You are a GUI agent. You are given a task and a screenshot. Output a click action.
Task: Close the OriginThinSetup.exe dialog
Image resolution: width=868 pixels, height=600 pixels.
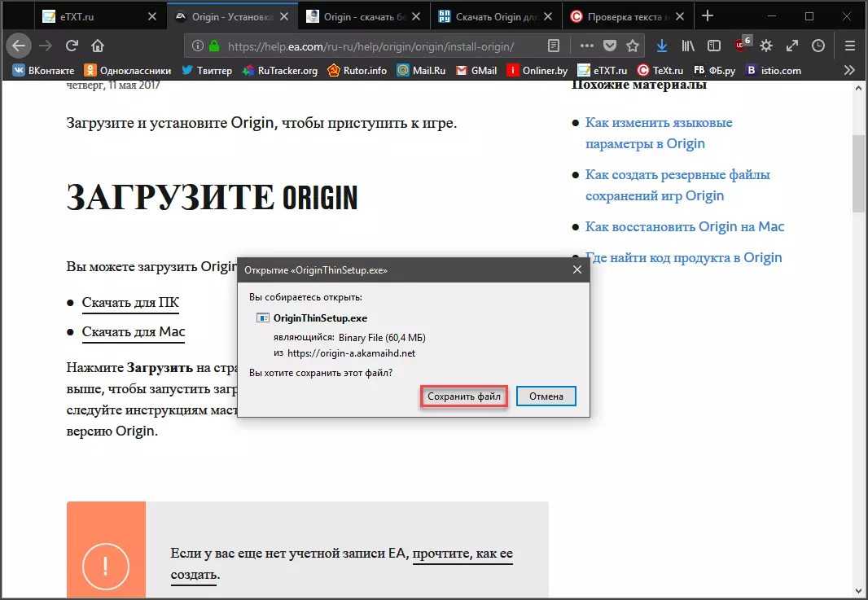(576, 269)
